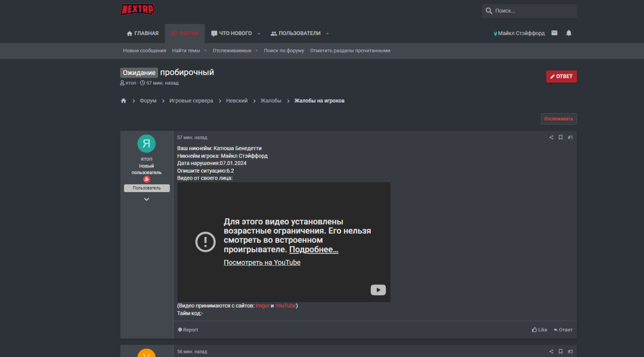Click Посмотреть на YouTube link
The image size is (644, 357).
tap(262, 263)
